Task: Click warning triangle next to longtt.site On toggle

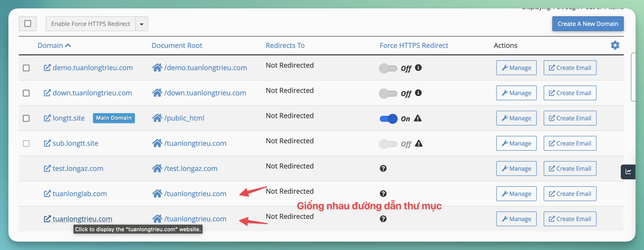Action: click(x=418, y=118)
